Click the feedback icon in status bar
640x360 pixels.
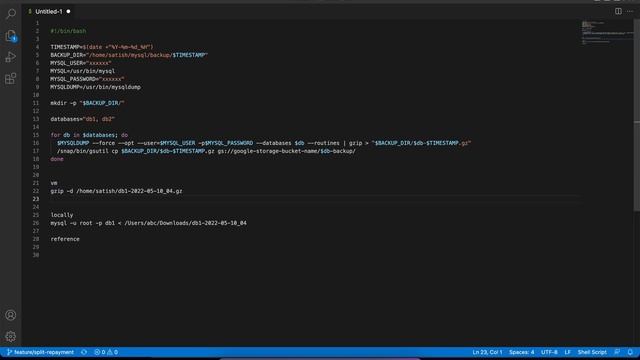pyautogui.click(x=617, y=352)
